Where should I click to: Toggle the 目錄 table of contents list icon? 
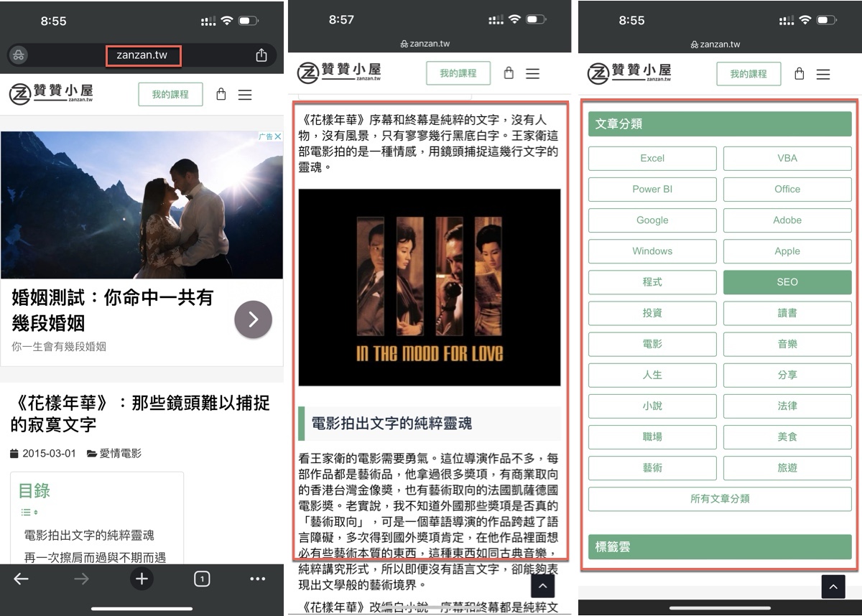(x=29, y=513)
